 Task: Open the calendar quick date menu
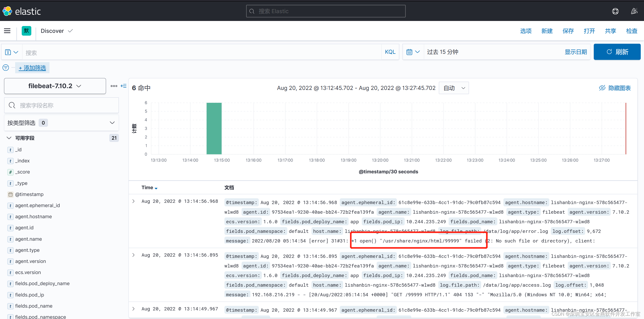pyautogui.click(x=413, y=52)
